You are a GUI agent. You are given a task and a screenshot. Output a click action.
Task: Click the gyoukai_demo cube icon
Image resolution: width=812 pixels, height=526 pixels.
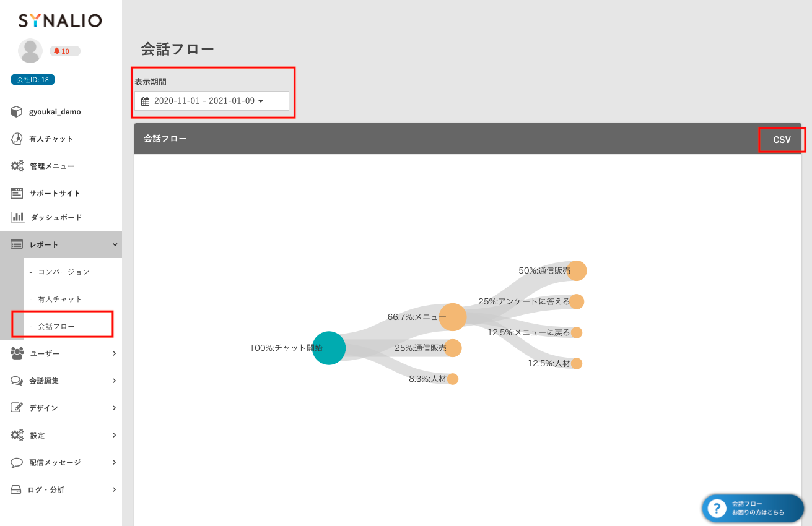pyautogui.click(x=17, y=112)
